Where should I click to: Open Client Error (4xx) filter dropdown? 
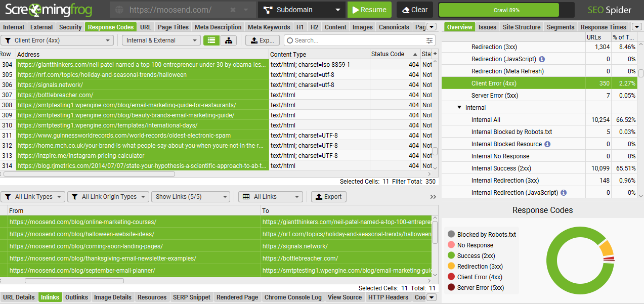[57, 40]
